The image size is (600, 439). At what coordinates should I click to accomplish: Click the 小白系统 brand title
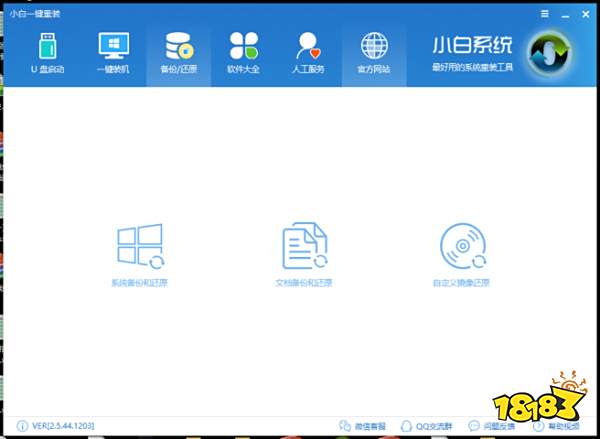click(472, 45)
